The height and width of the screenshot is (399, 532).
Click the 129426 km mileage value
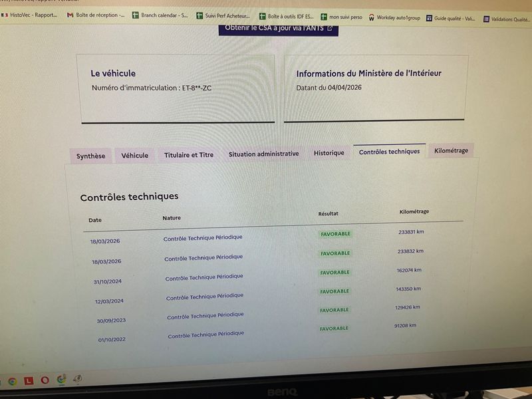pyautogui.click(x=407, y=307)
